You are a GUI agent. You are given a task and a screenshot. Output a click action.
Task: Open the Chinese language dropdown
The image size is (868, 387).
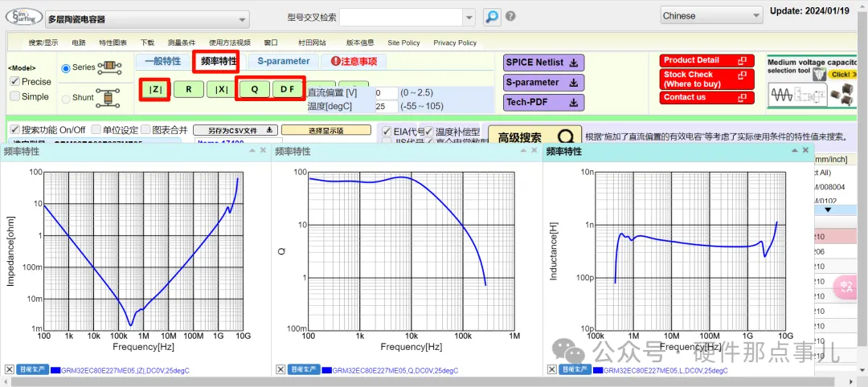coord(710,15)
